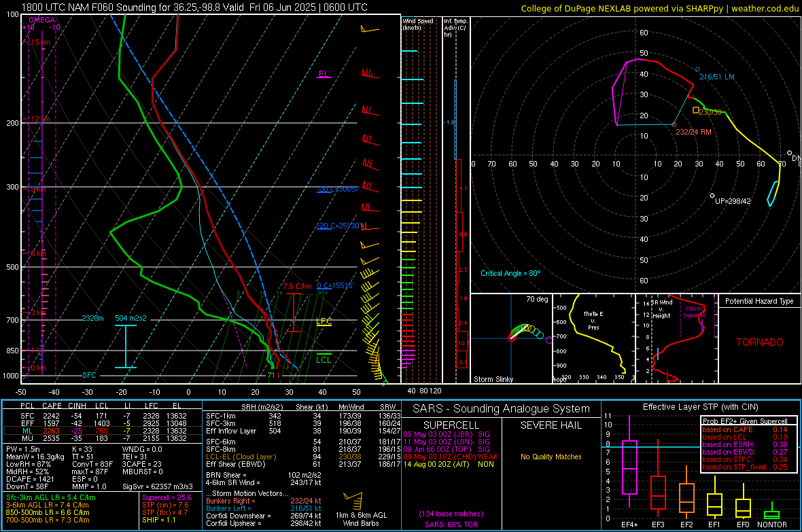This screenshot has height=532, width=802.
Task: Click the -30 C=30657' height label
Action: [x=338, y=190]
